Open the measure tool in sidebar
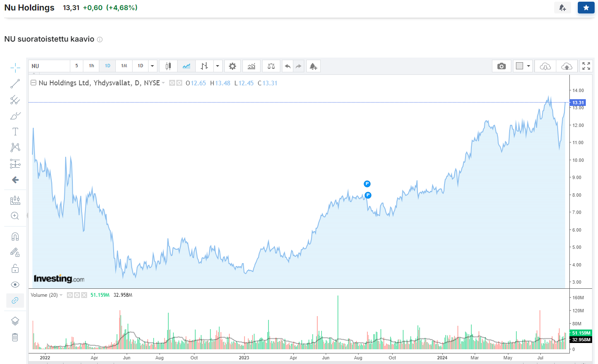Screen dimensions: 598x364 point(15,200)
